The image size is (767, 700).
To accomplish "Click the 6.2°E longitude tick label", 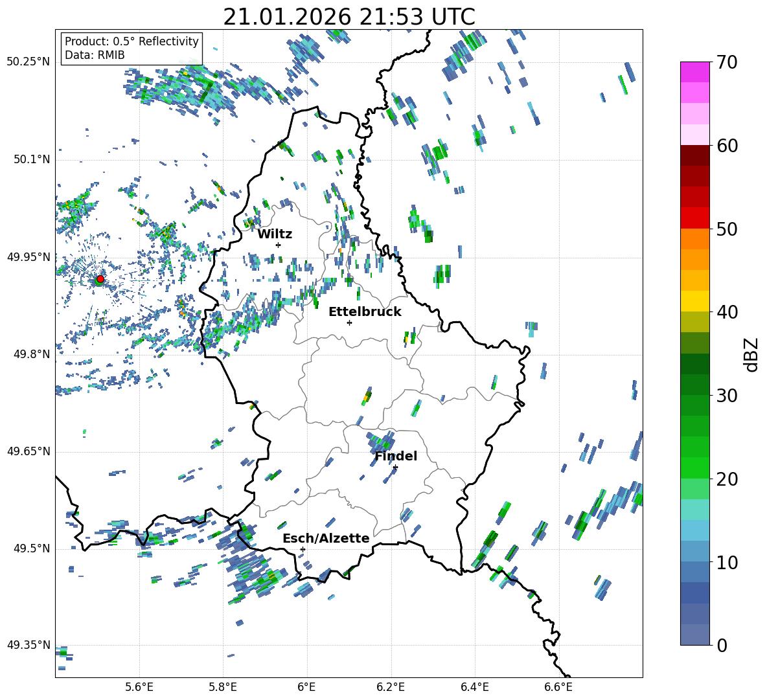I will click(391, 686).
